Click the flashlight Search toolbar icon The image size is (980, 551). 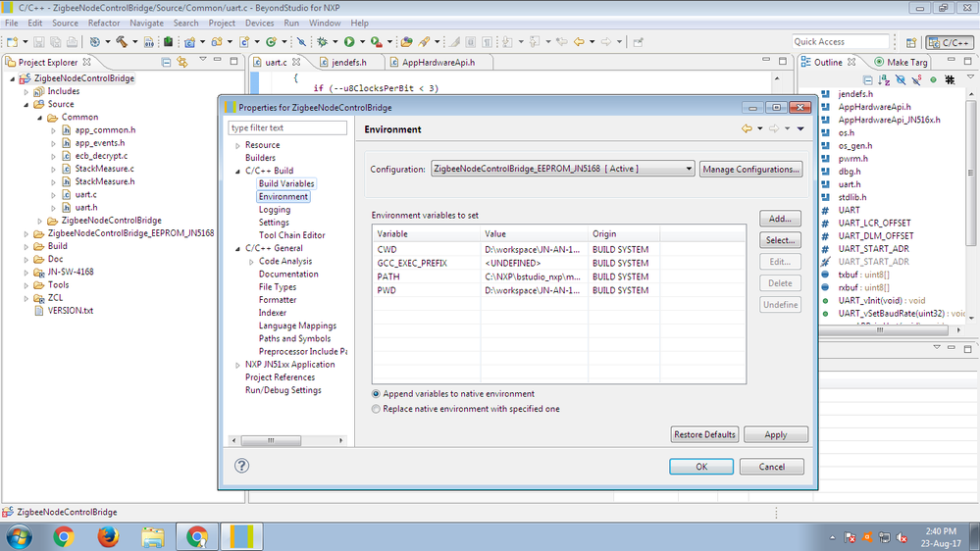425,42
